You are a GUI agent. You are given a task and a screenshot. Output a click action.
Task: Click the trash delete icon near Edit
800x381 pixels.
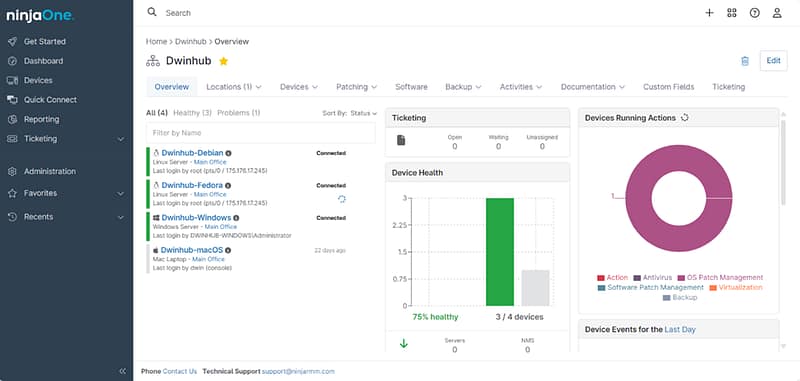pyautogui.click(x=745, y=61)
